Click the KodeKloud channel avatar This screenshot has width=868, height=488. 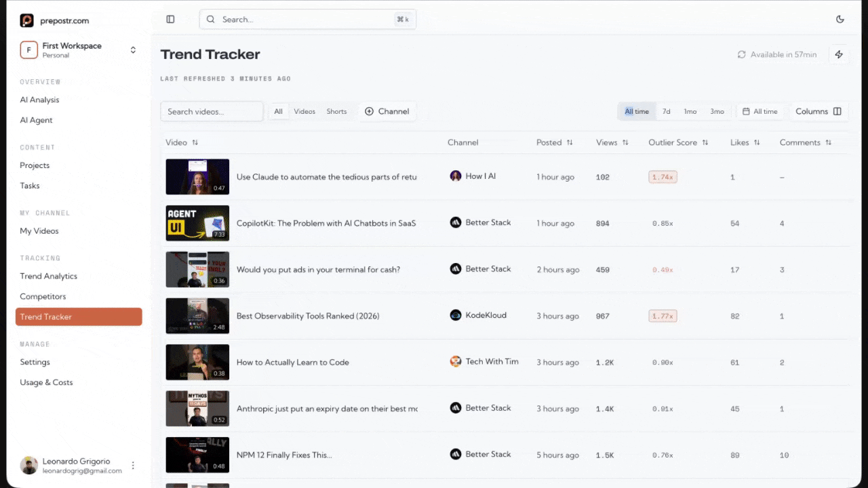coord(456,315)
